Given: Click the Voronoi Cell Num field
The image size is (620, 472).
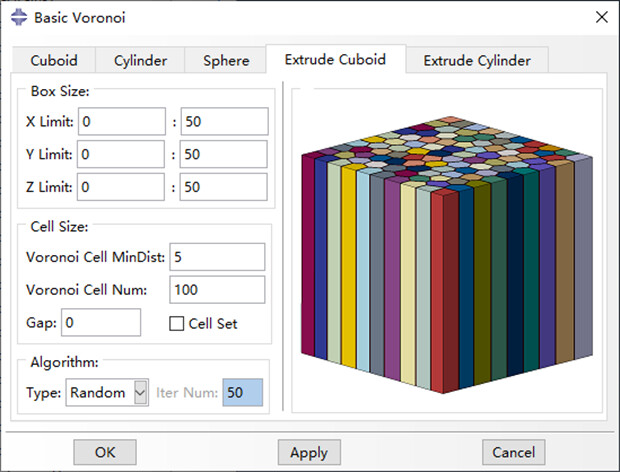Looking at the screenshot, I should [x=217, y=290].
